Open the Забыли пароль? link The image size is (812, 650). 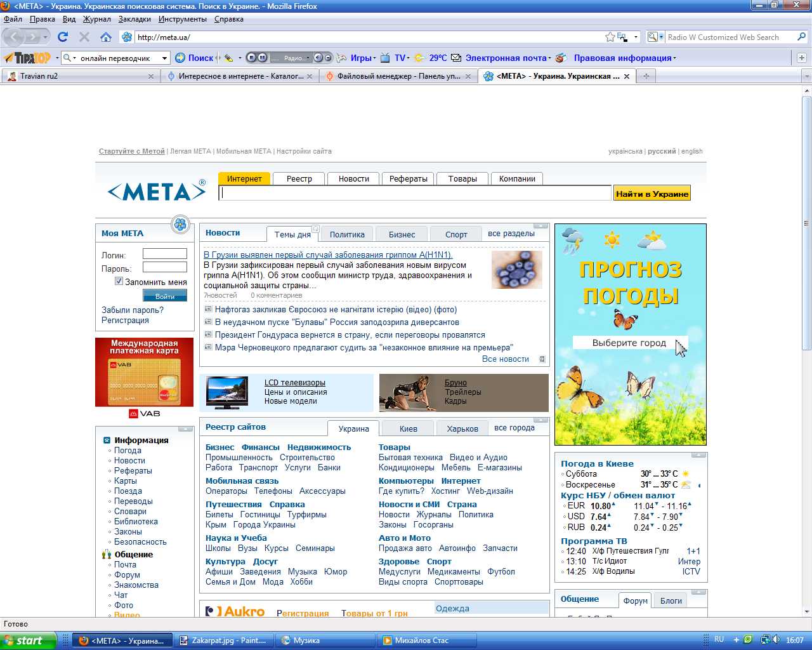(133, 310)
